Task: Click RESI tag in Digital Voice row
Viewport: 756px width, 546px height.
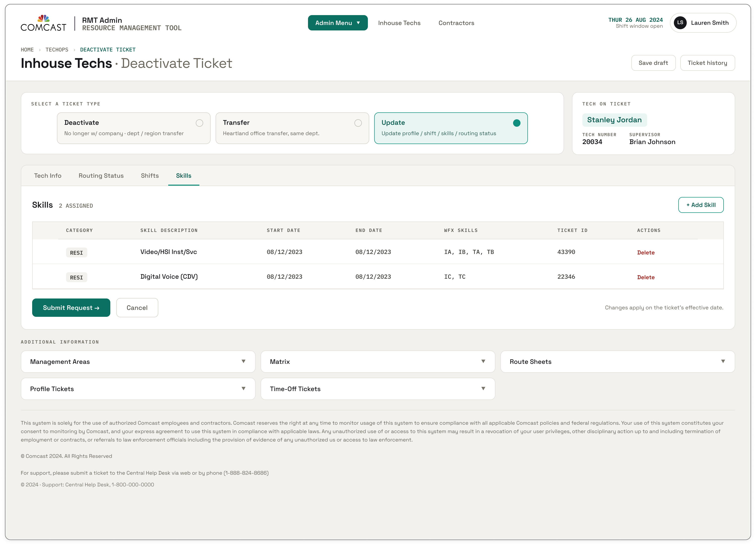Action: click(x=76, y=277)
